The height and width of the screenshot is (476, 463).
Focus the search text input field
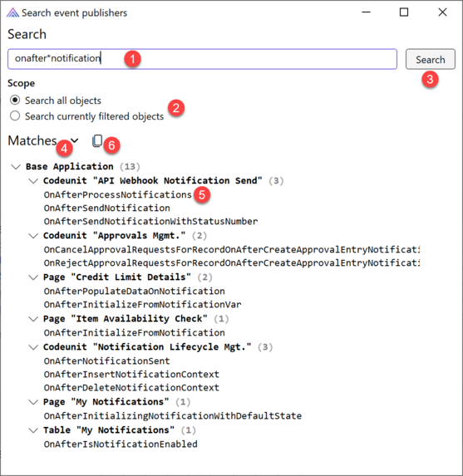202,59
